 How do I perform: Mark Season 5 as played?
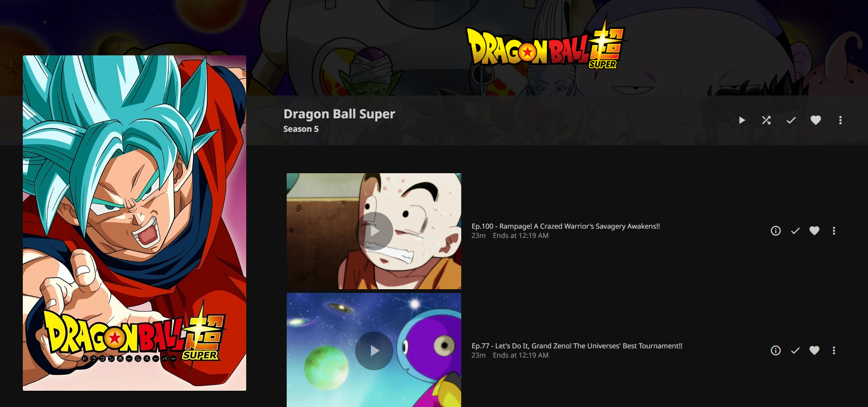coord(791,120)
